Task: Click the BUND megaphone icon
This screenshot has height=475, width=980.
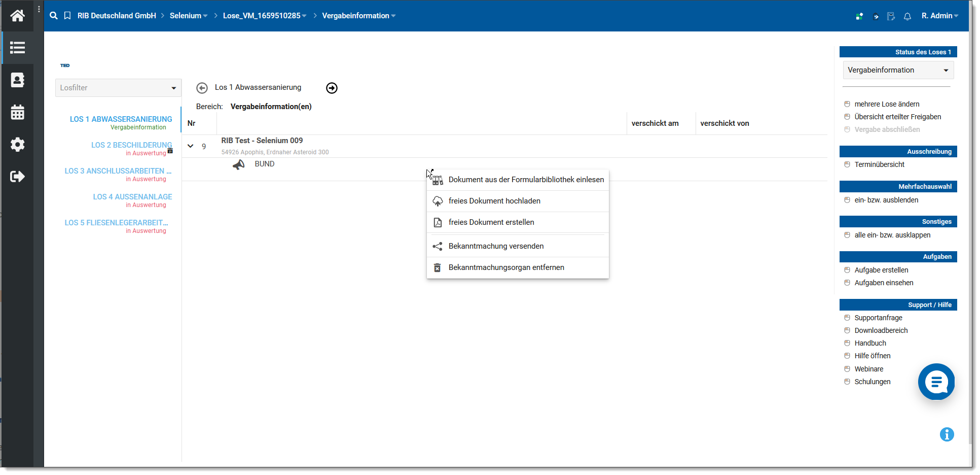Action: tap(239, 164)
